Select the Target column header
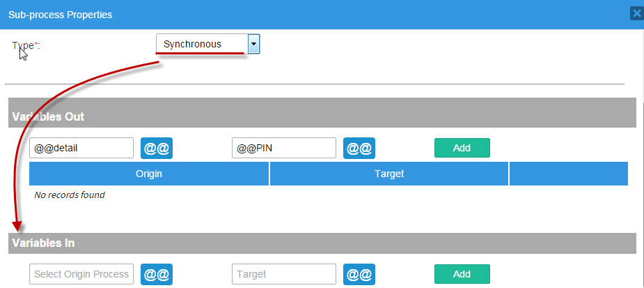Viewport: 644px width, 288px height. [x=389, y=174]
